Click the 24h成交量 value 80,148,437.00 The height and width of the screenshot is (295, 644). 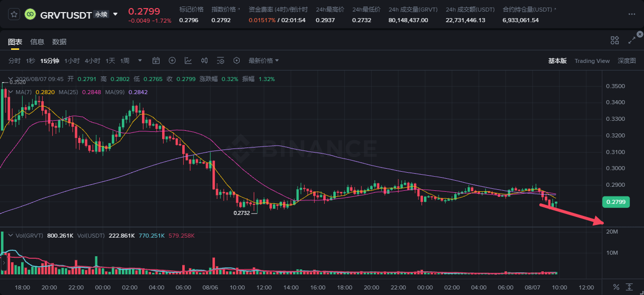(x=408, y=20)
